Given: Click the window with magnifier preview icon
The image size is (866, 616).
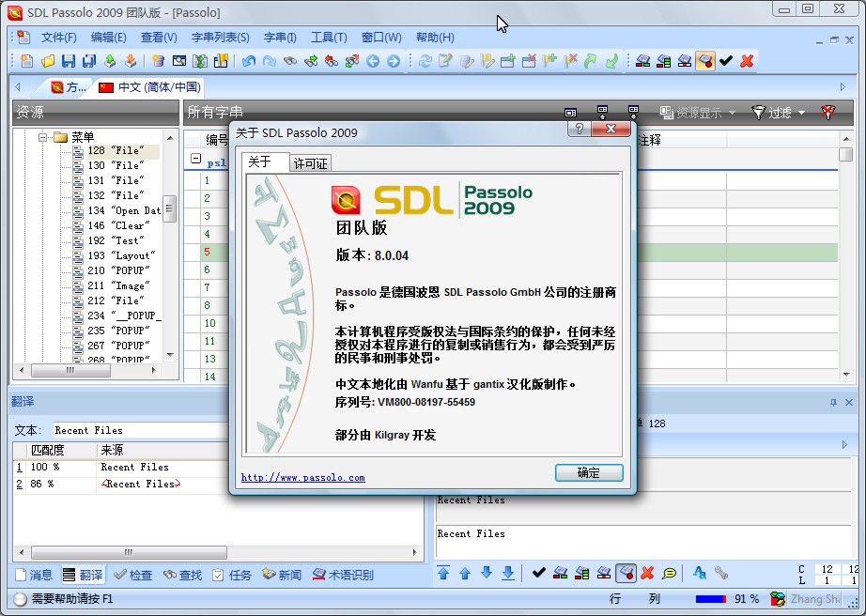Looking at the screenshot, I should pos(179,61).
